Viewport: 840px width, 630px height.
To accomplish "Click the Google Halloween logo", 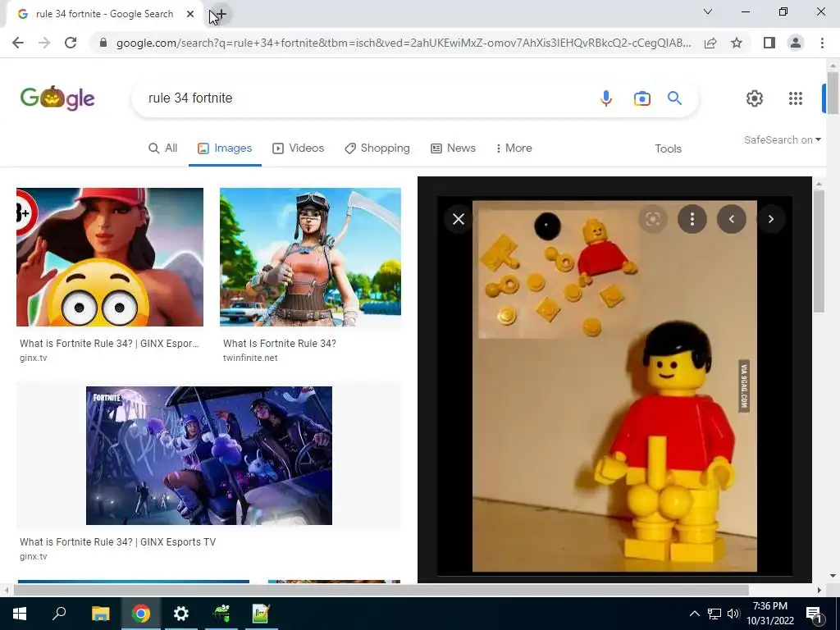I will click(57, 98).
